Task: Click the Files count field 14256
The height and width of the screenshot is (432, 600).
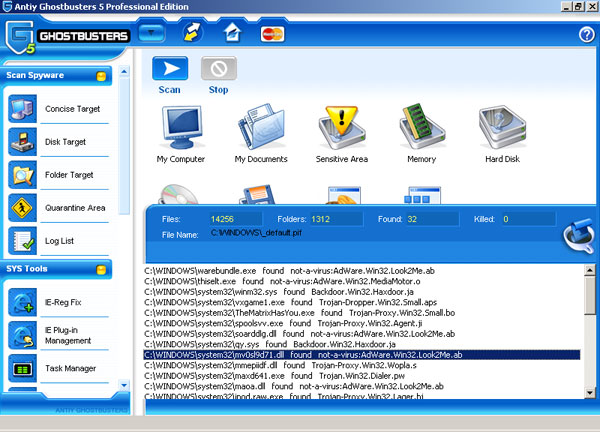Action: coord(236,219)
